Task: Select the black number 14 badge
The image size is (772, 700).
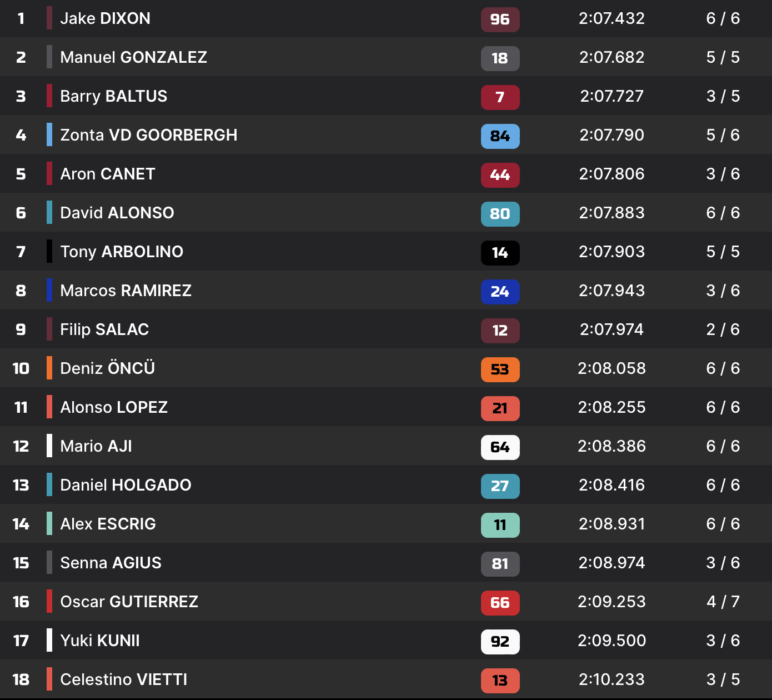Action: pyautogui.click(x=500, y=253)
